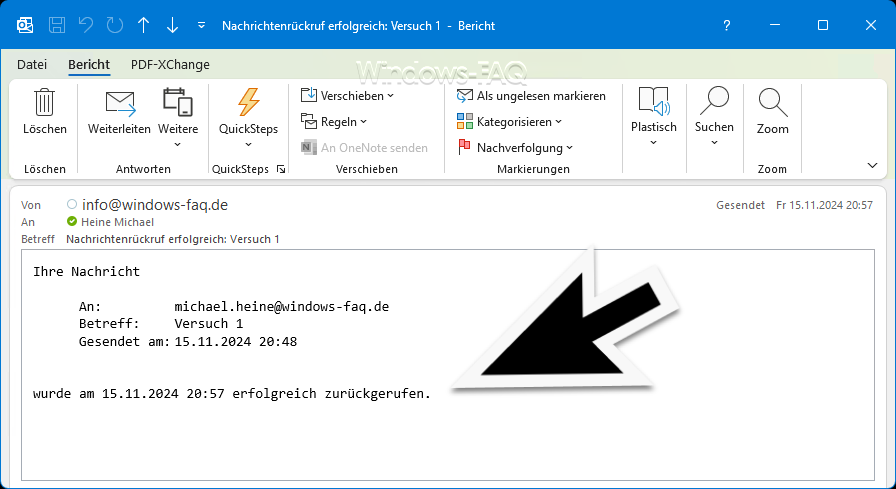Click the '15.11.2024 20:48' sent time in the body
Screen dimensions: 896x489
click(x=235, y=342)
